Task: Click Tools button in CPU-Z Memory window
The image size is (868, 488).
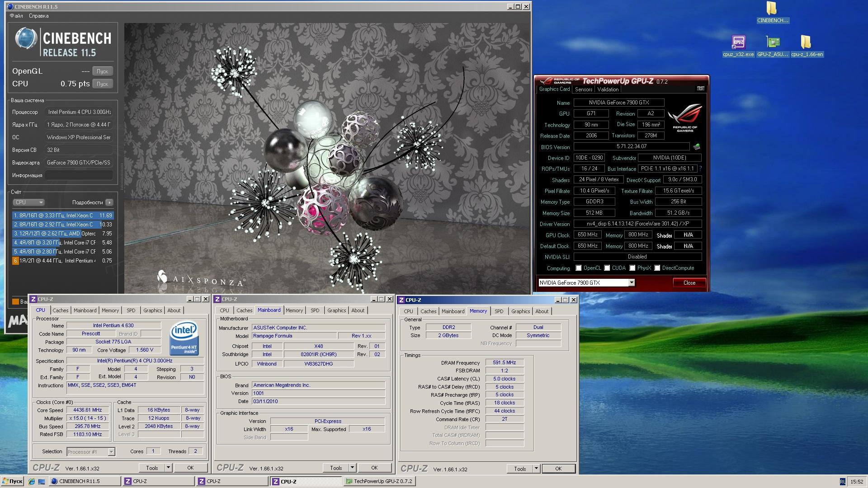Action: click(520, 469)
